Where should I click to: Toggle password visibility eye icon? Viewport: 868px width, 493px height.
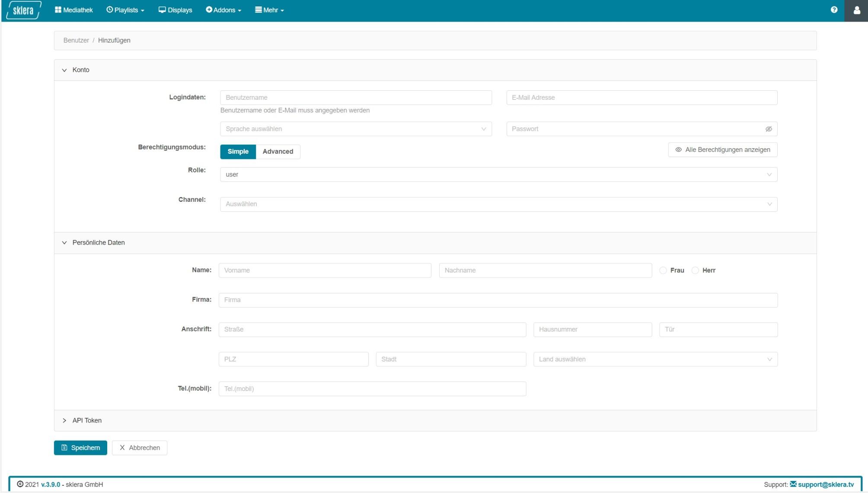click(x=769, y=129)
